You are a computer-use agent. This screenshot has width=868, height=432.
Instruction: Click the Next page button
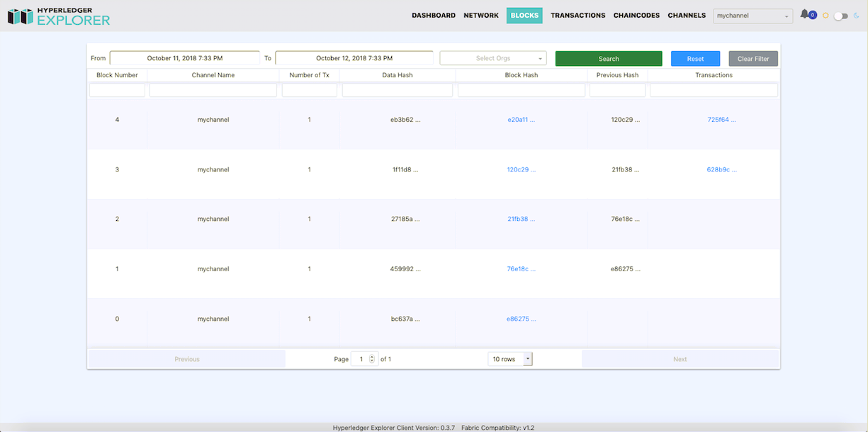680,359
